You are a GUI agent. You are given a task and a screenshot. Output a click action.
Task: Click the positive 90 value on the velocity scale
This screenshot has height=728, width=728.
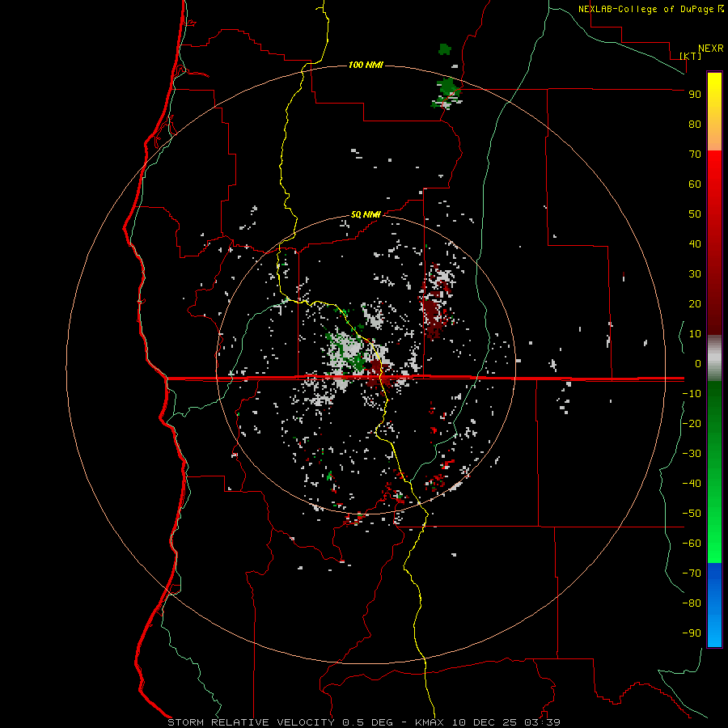tap(695, 95)
